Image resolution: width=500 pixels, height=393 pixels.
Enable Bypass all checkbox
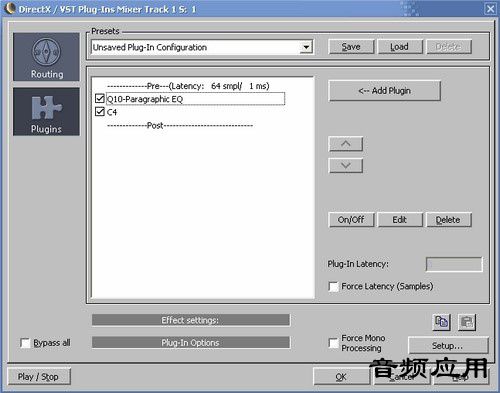click(x=25, y=343)
